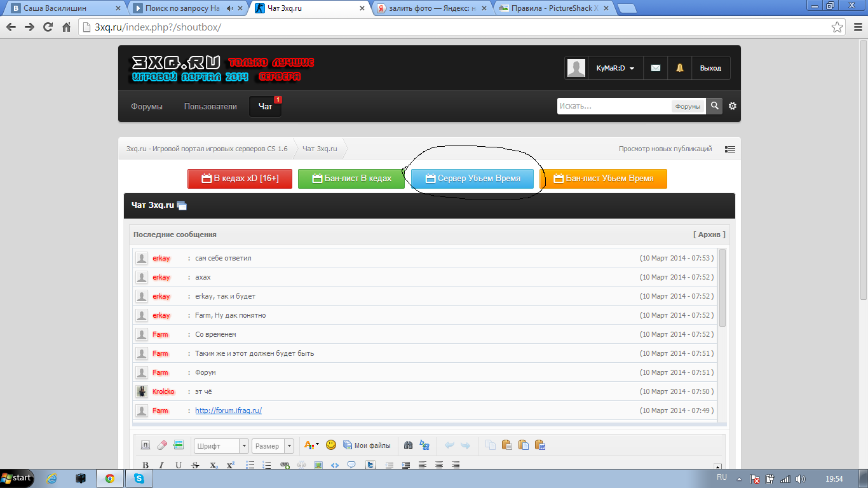
Task: Expand the KyMaR:D user menu
Action: [x=615, y=68]
